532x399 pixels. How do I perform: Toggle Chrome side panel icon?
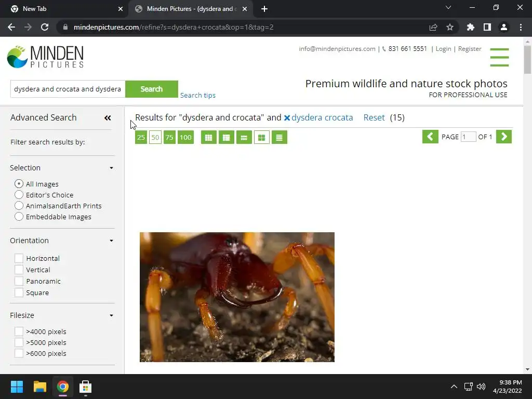click(x=487, y=27)
